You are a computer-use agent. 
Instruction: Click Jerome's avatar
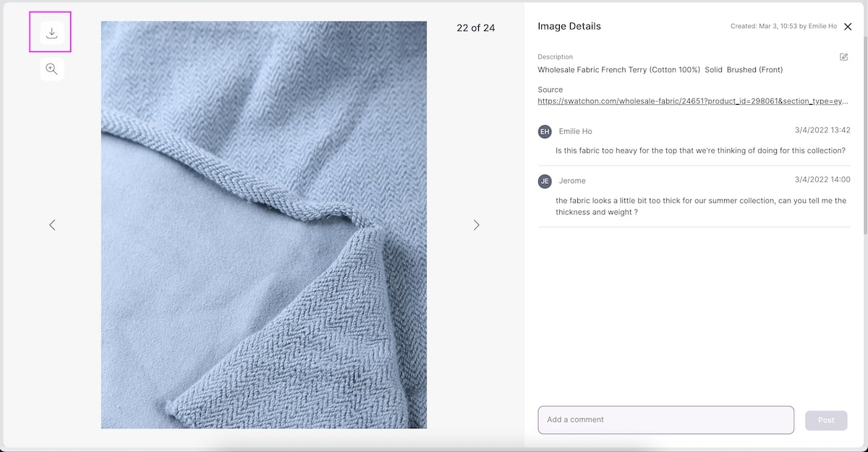[545, 181]
